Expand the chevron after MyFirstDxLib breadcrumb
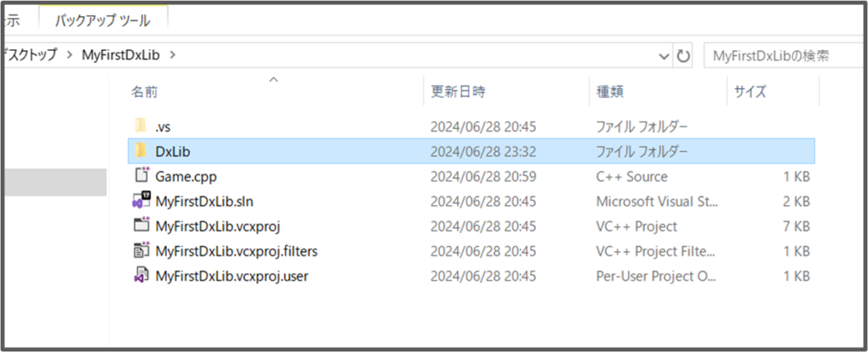Screen dimensions: 868x352 coord(174,55)
